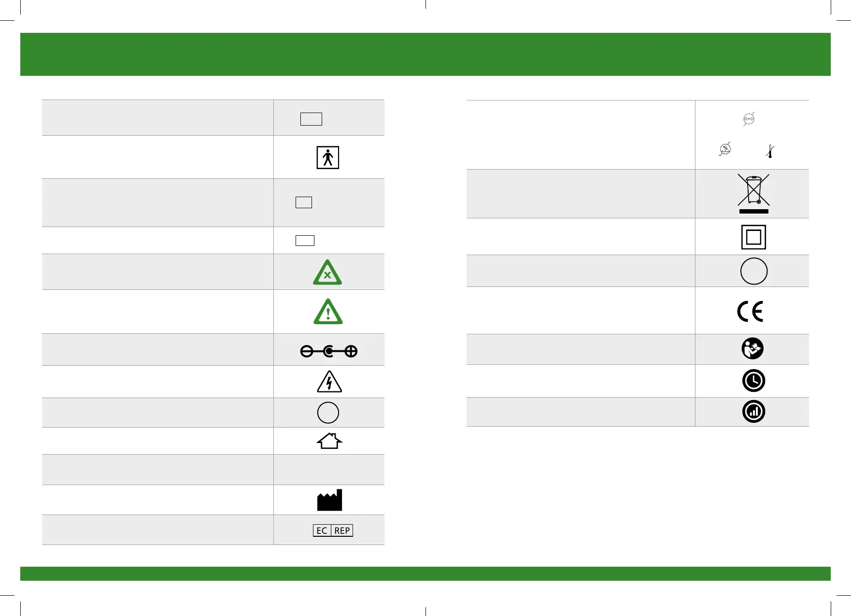The image size is (851, 616).
Task: Click the large green header banner
Action: [x=425, y=54]
